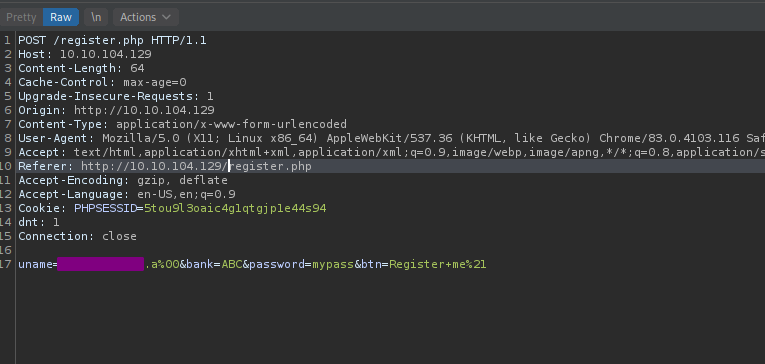Click line number 17 in the gutter
The width and height of the screenshot is (765, 364).
click(6, 264)
